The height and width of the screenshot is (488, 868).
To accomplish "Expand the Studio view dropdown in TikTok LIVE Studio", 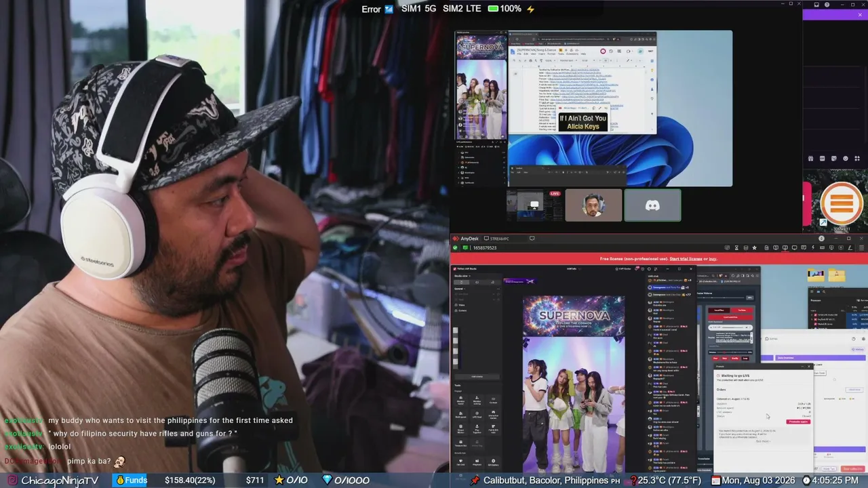I will (463, 276).
